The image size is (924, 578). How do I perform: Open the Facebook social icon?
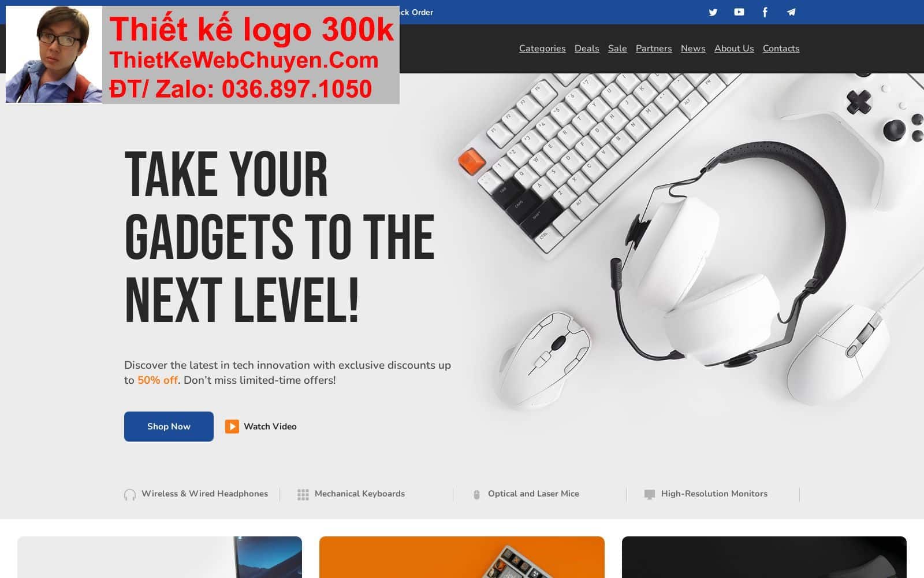pos(765,12)
